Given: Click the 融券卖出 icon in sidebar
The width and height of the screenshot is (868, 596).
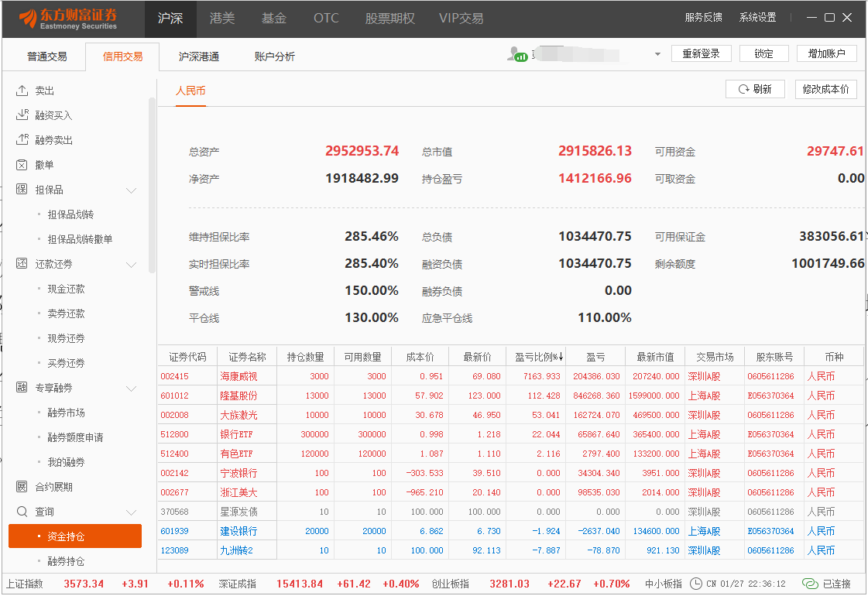Looking at the screenshot, I should (x=22, y=139).
